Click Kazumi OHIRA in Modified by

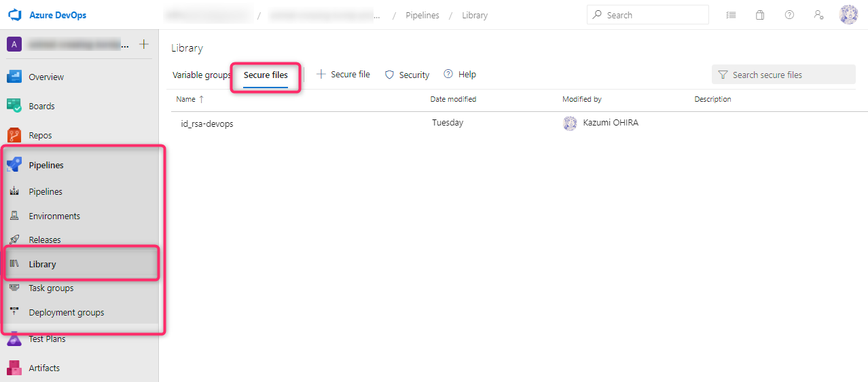tap(611, 123)
